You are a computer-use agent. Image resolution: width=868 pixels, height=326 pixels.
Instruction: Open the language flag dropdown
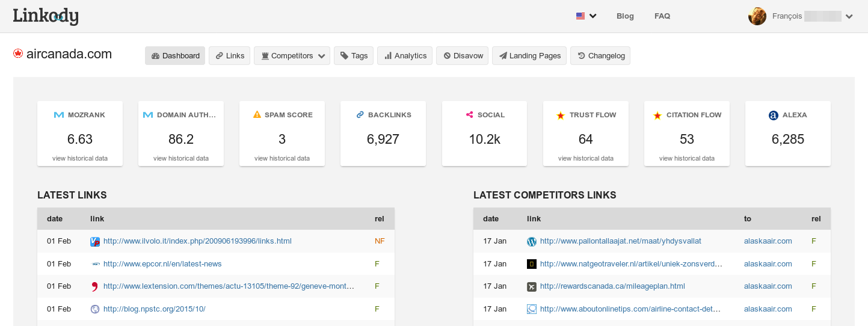coord(586,16)
